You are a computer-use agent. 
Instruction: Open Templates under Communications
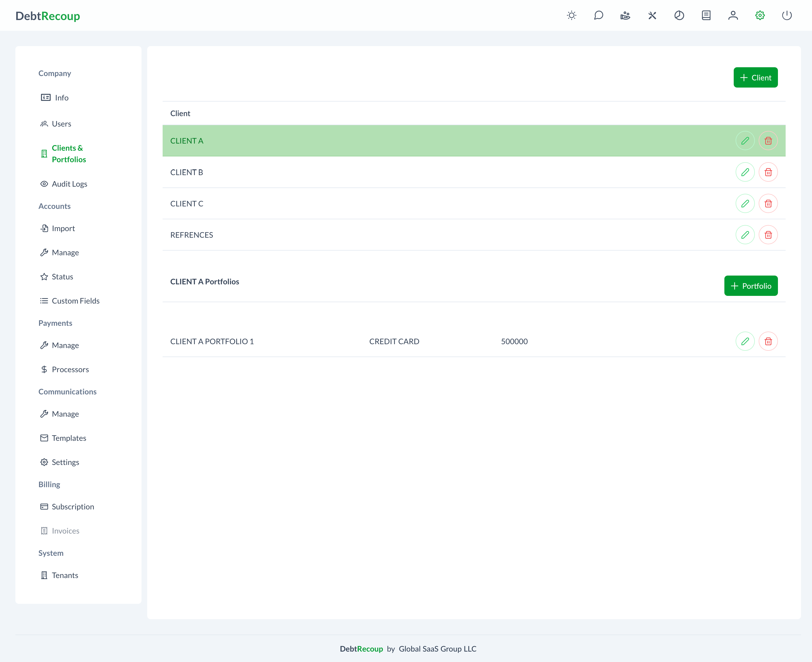click(69, 438)
